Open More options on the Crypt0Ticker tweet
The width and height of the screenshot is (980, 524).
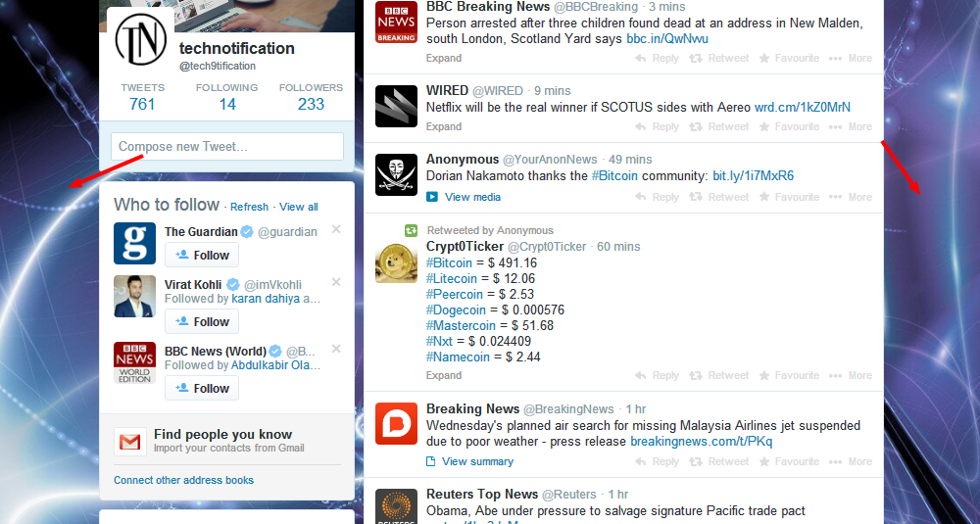pyautogui.click(x=851, y=375)
